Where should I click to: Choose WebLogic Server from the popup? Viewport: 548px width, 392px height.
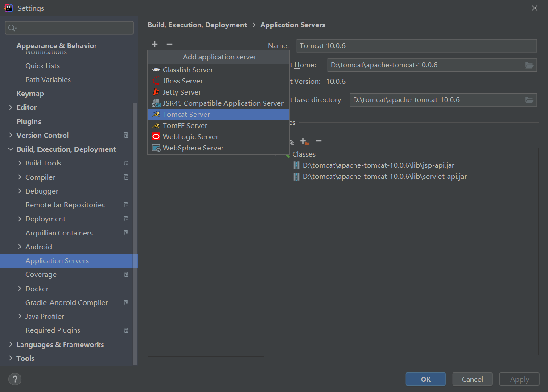218,137
